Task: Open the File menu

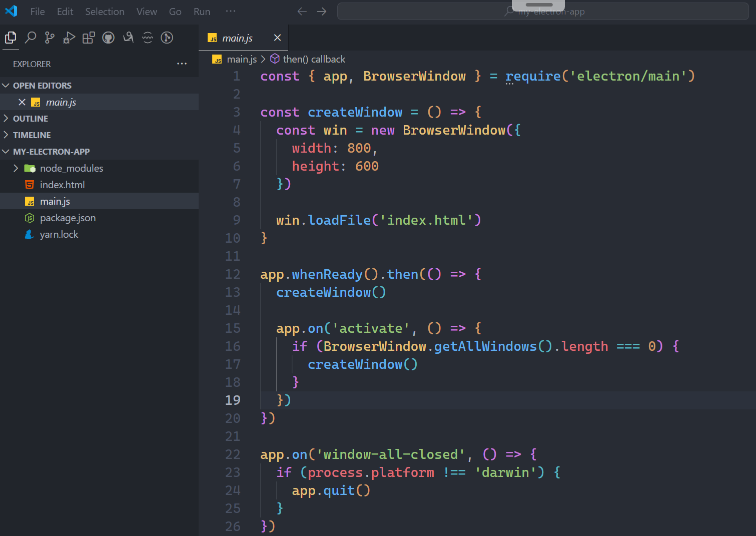Action: pos(38,11)
